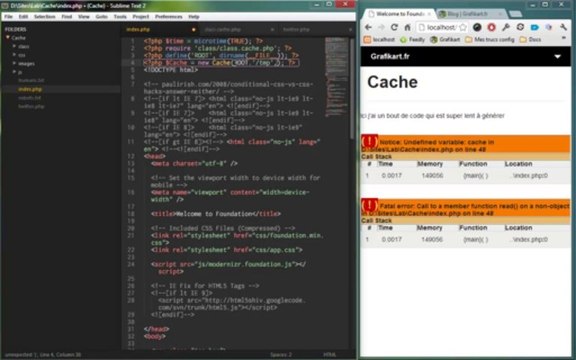Click the localhost address bar
Screen dimensions: 576x360
point(442,27)
